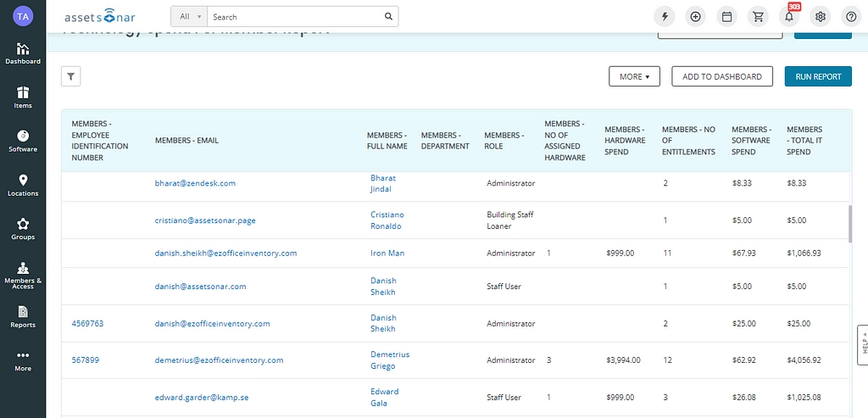The image size is (868, 418).
Task: Click Members - Hardware Spend column header
Action: (x=625, y=141)
